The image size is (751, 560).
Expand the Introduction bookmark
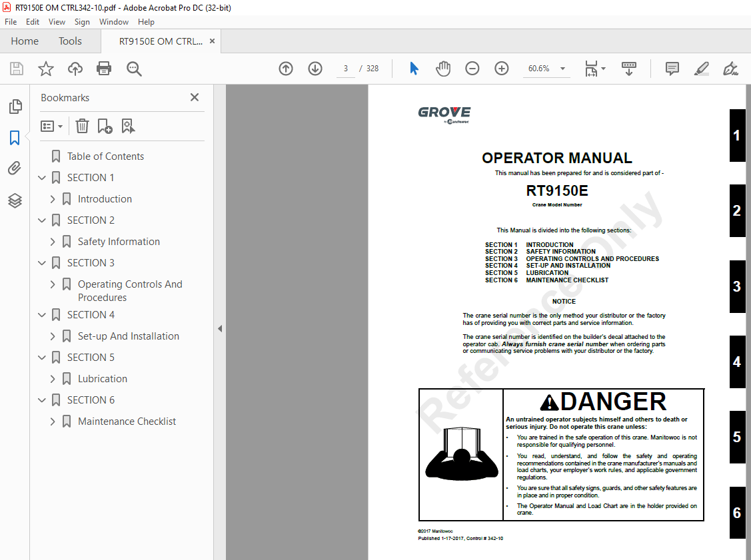click(53, 198)
